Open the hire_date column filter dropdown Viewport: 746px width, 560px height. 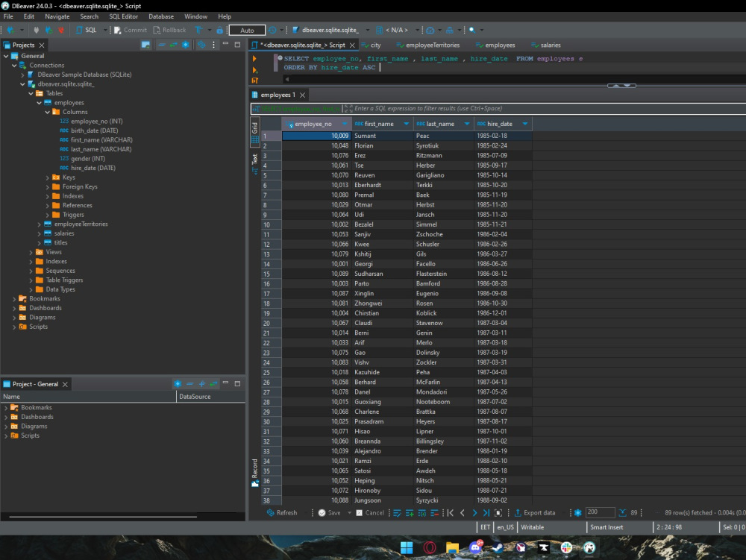point(524,124)
